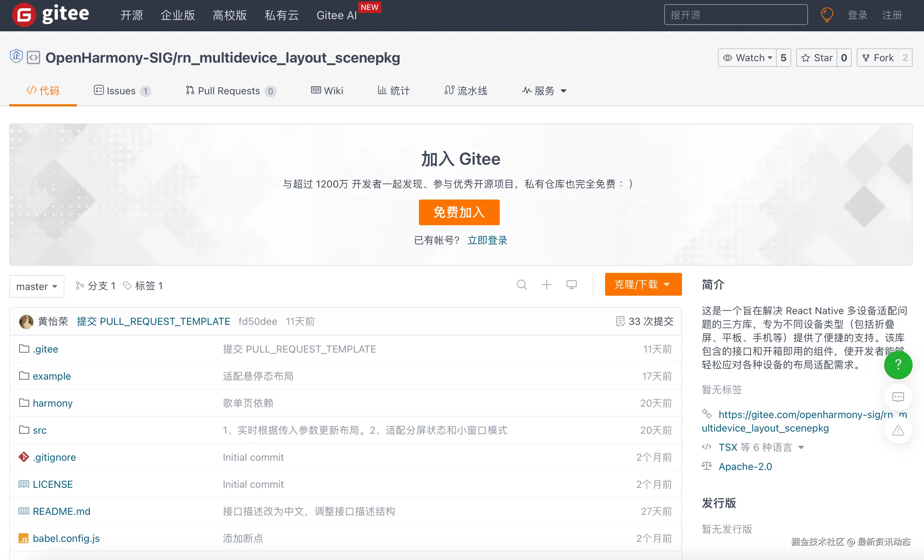
Task: Open the repository search magnifier icon
Action: coord(522,285)
